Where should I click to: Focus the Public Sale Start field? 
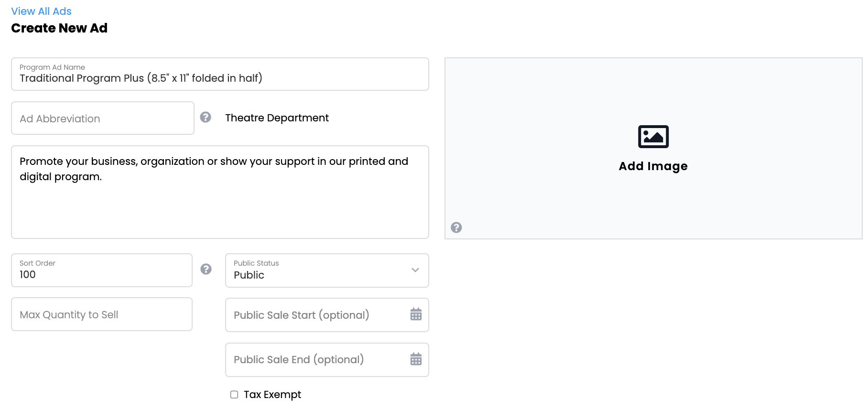315,315
